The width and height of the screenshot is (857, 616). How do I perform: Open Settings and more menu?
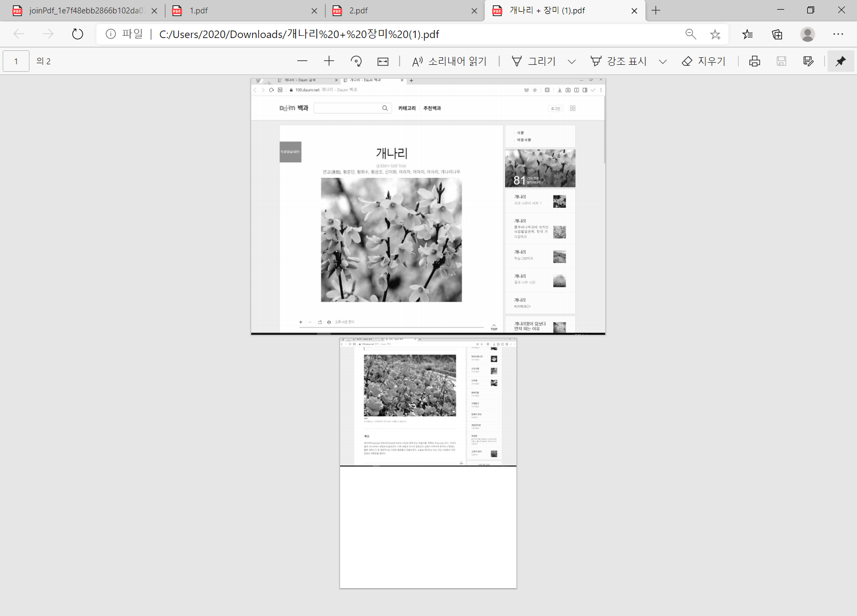tap(838, 34)
